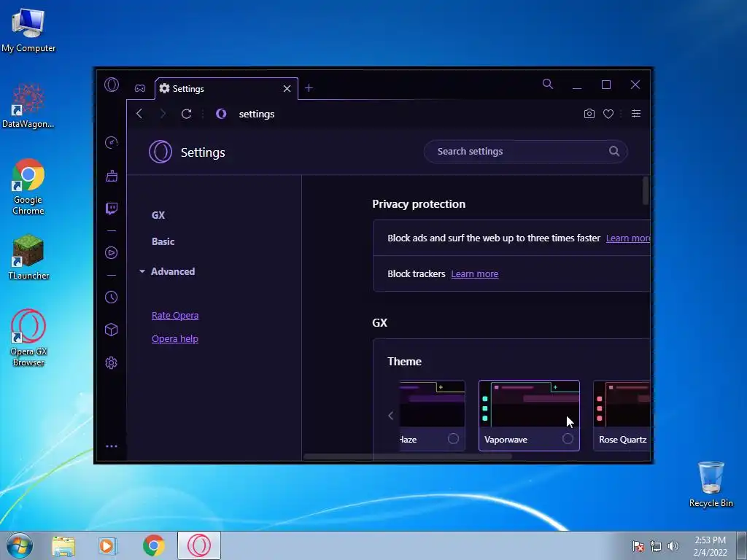
Task: Open Twitch in the sidebar
Action: pos(112,209)
